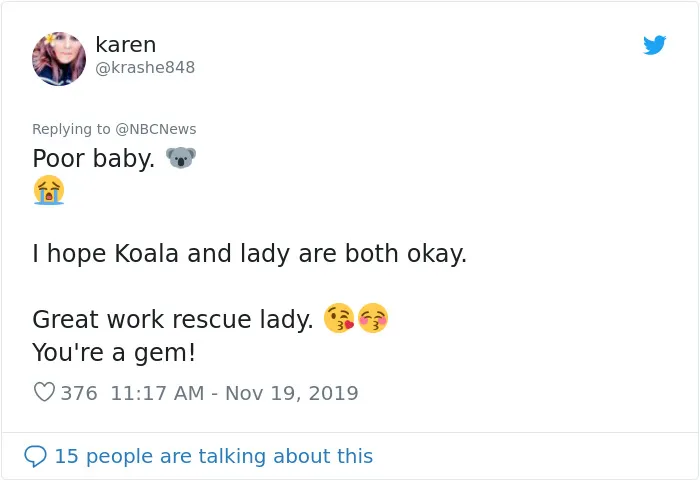Visit the @krashe848 handle link
The image size is (700, 481).
pos(145,67)
